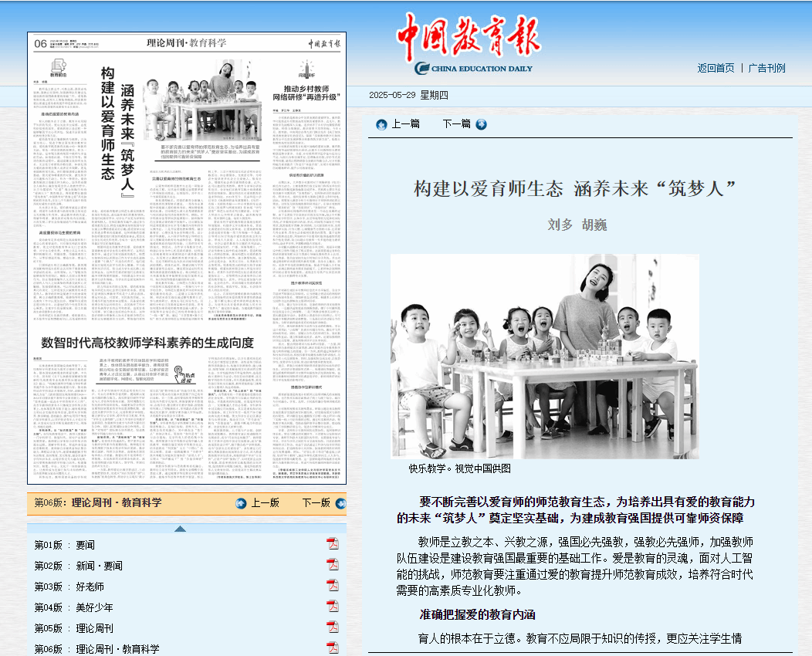This screenshot has height=656, width=812.
Task: Open 第05版 理论周刊 page entry
Action: click(74, 628)
